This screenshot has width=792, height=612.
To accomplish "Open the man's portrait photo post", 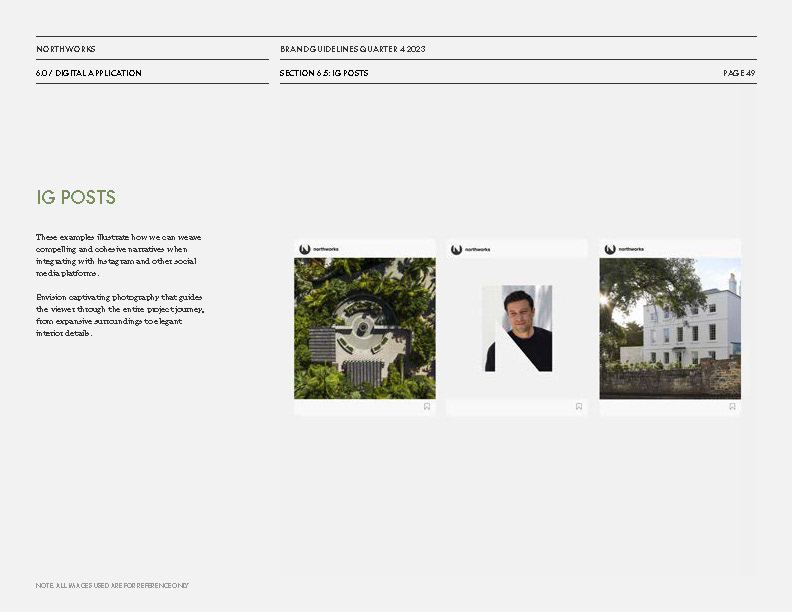I will (x=517, y=328).
